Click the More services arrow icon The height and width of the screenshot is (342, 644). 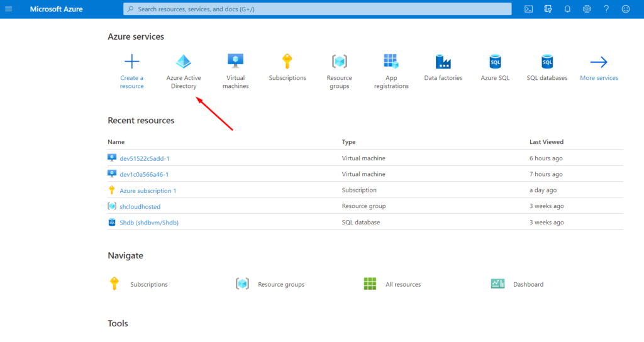pos(599,62)
